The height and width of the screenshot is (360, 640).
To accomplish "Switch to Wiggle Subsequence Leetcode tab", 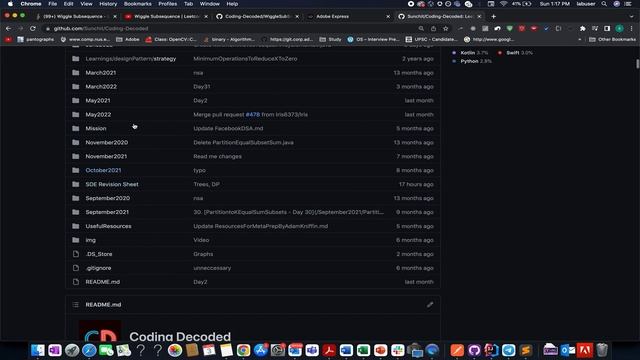I will 165,16.
